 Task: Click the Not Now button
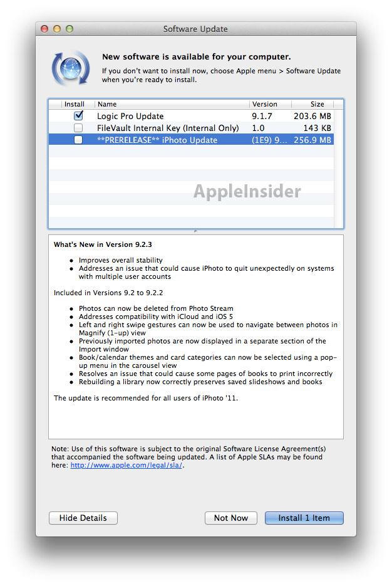230,518
